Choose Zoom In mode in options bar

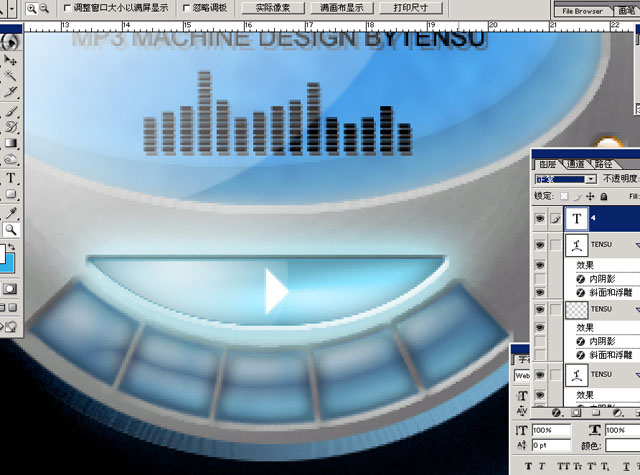click(x=31, y=8)
